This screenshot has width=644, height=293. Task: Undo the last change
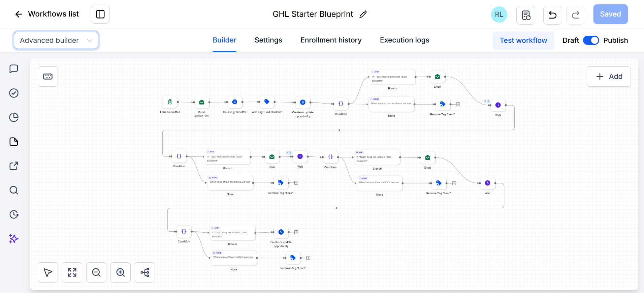pos(553,15)
